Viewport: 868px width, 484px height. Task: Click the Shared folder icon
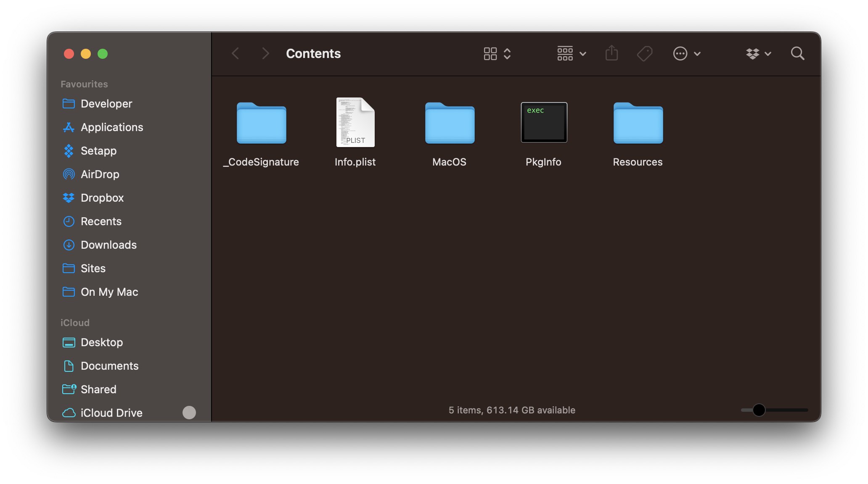click(69, 389)
